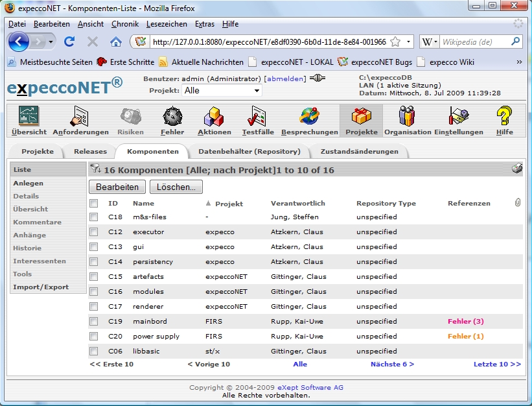This screenshot has width=532, height=406.
Task: Open the Lesezeichen menu
Action: (x=167, y=24)
